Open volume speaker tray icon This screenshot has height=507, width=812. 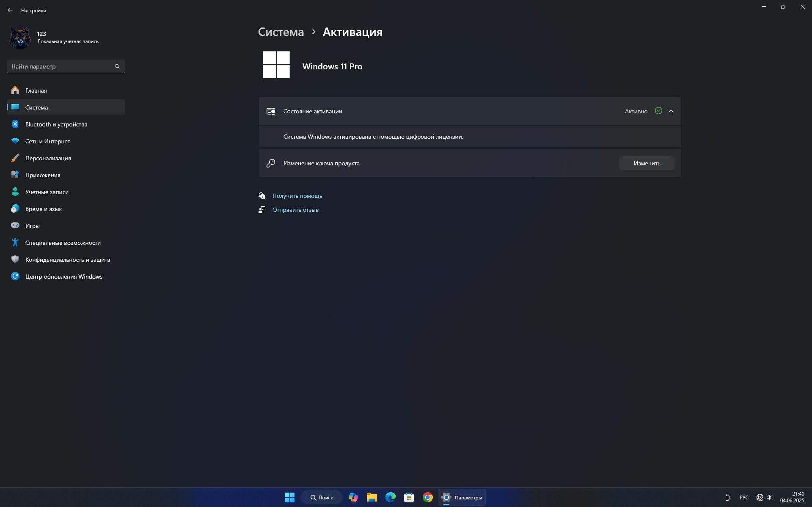tap(770, 497)
